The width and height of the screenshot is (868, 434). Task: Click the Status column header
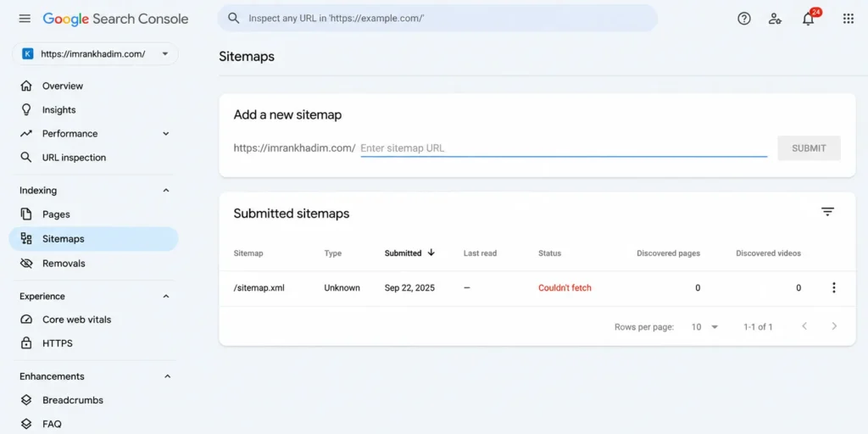pyautogui.click(x=549, y=253)
